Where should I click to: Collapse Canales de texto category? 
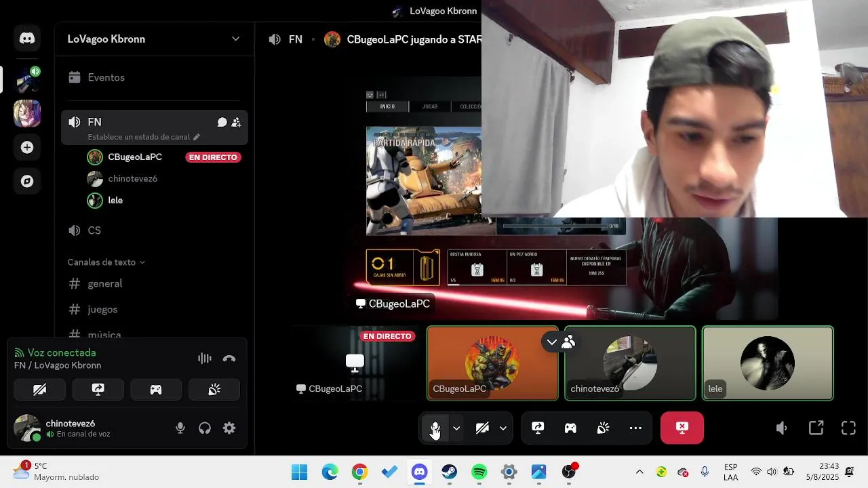(x=105, y=262)
